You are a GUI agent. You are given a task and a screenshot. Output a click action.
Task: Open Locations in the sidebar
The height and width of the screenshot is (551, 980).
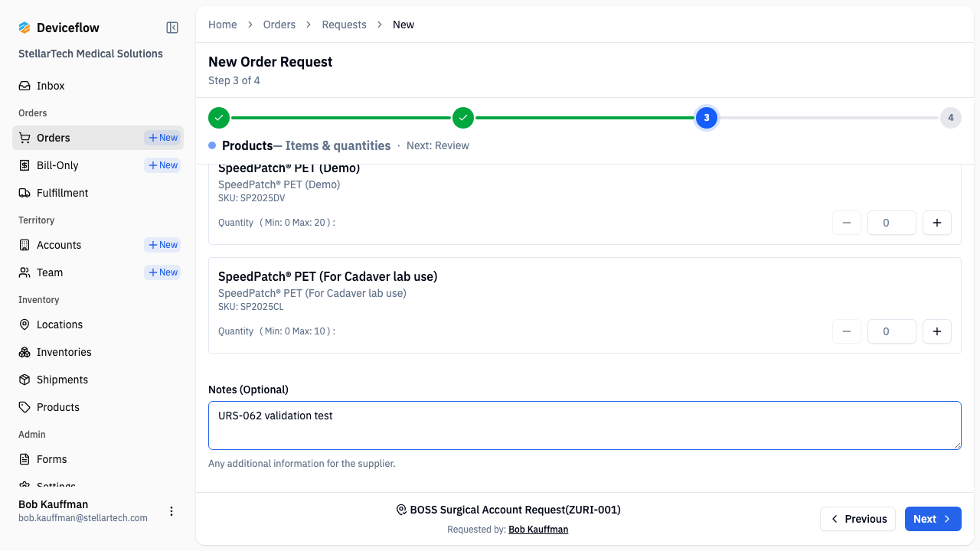pos(98,324)
